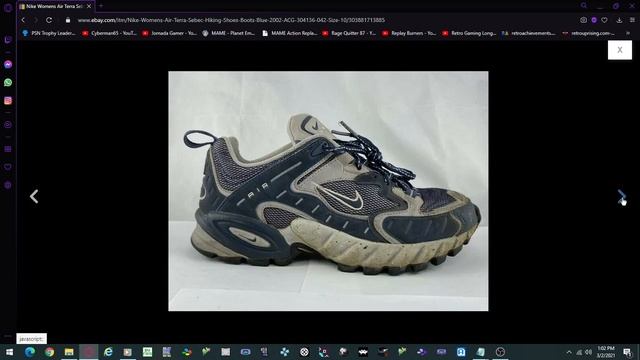
Task: Open the browser downloads panel
Action: pos(619,20)
